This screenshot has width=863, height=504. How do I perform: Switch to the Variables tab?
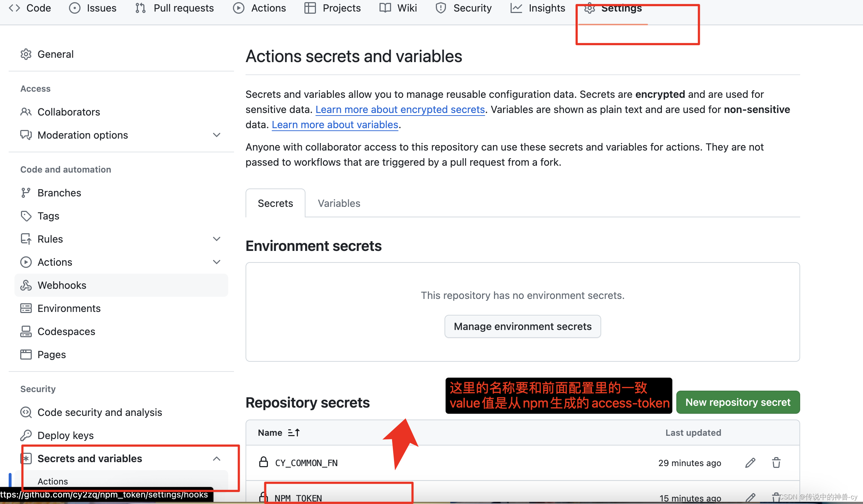click(x=339, y=203)
